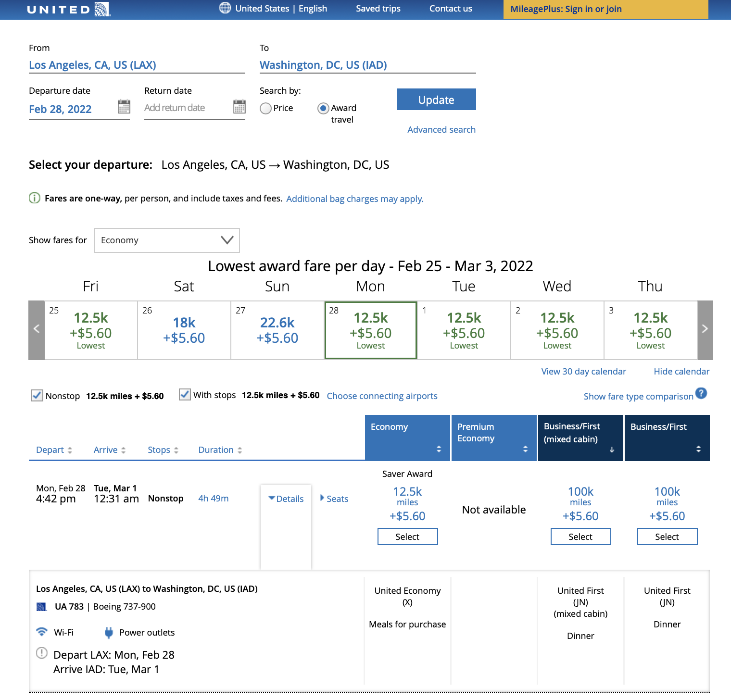The image size is (731, 700).
Task: Click United States | English language selector
Action: coord(281,9)
